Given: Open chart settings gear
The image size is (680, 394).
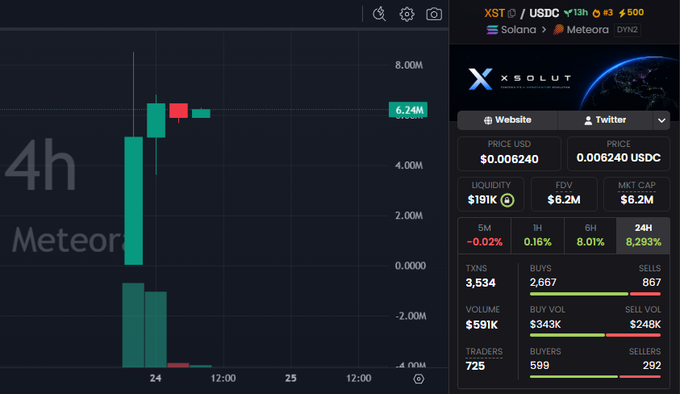Looking at the screenshot, I should tap(407, 14).
